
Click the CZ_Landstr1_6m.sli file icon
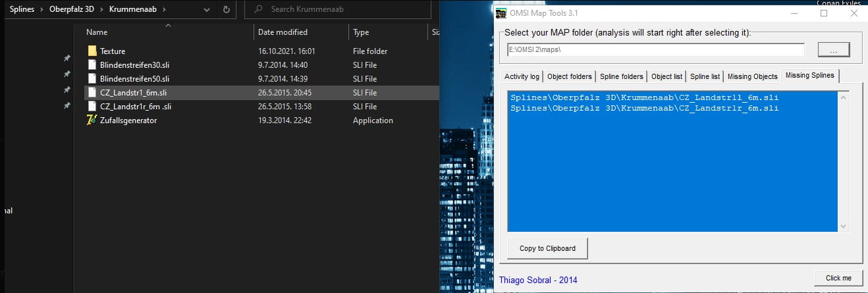pyautogui.click(x=92, y=93)
